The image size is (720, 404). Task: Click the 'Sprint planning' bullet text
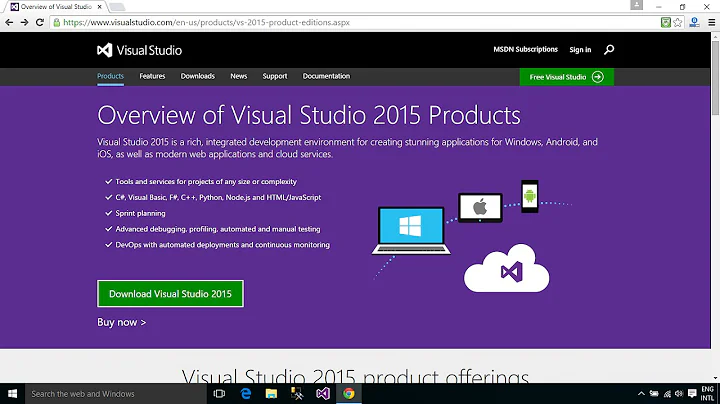tap(141, 213)
